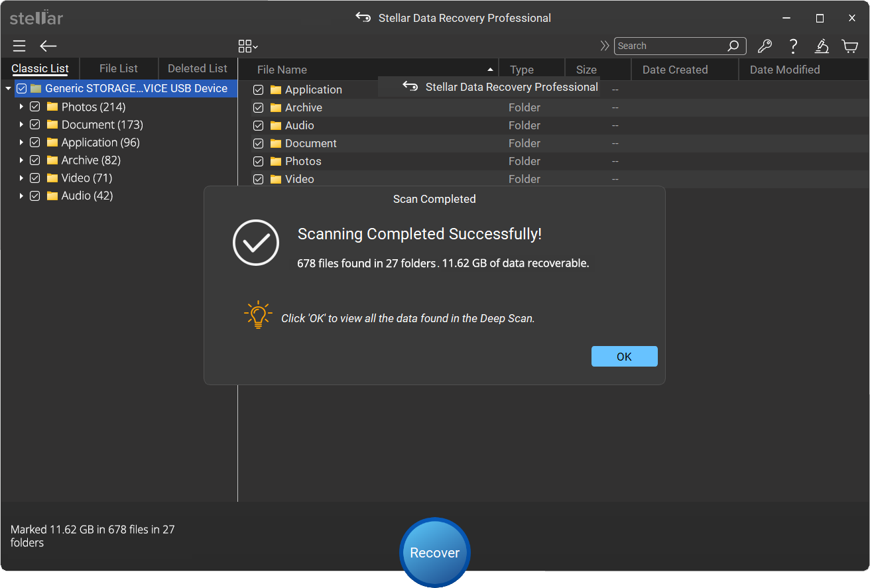This screenshot has height=588, width=870.
Task: Click the sort arrow in File Name header
Action: (490, 70)
